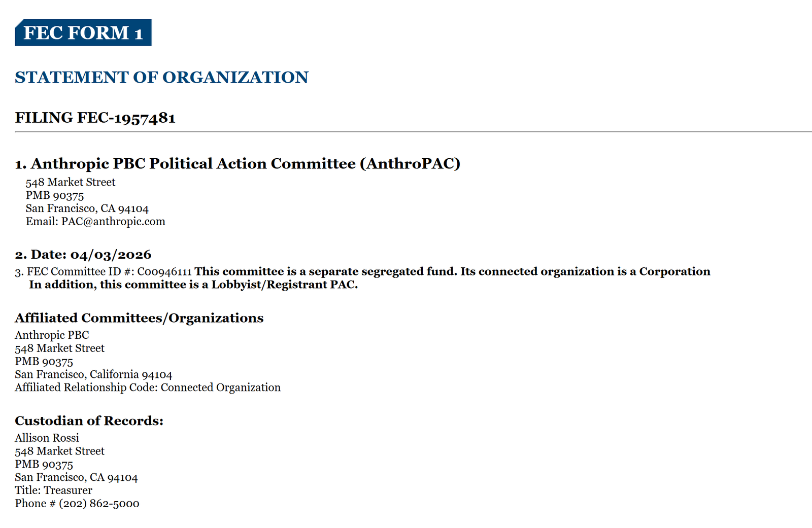This screenshot has width=812, height=528.
Task: Click the Anthropic PBC affiliated organization name
Action: pos(52,335)
